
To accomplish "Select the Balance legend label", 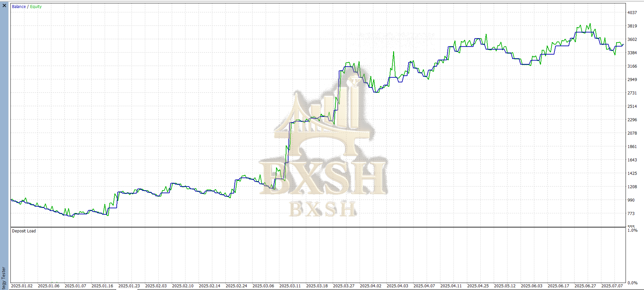I will pyautogui.click(x=19, y=7).
